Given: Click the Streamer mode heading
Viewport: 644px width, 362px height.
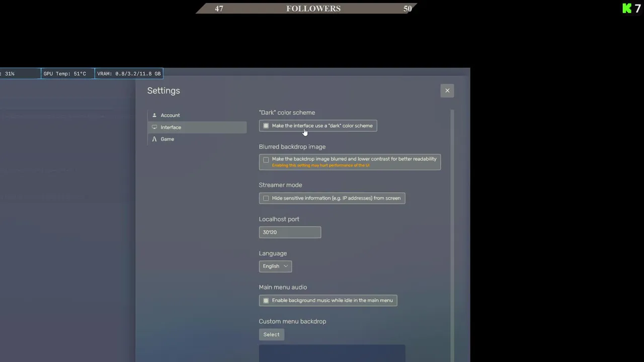Looking at the screenshot, I should pos(281,185).
